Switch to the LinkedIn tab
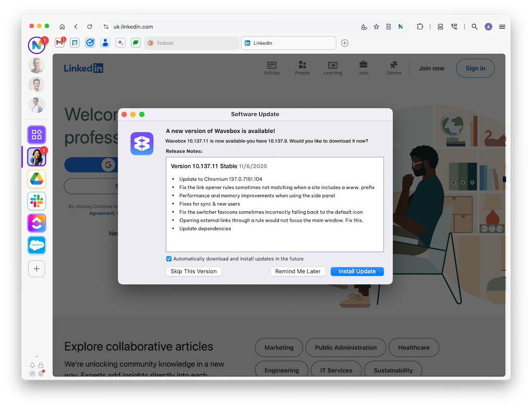The width and height of the screenshot is (532, 408). click(289, 43)
